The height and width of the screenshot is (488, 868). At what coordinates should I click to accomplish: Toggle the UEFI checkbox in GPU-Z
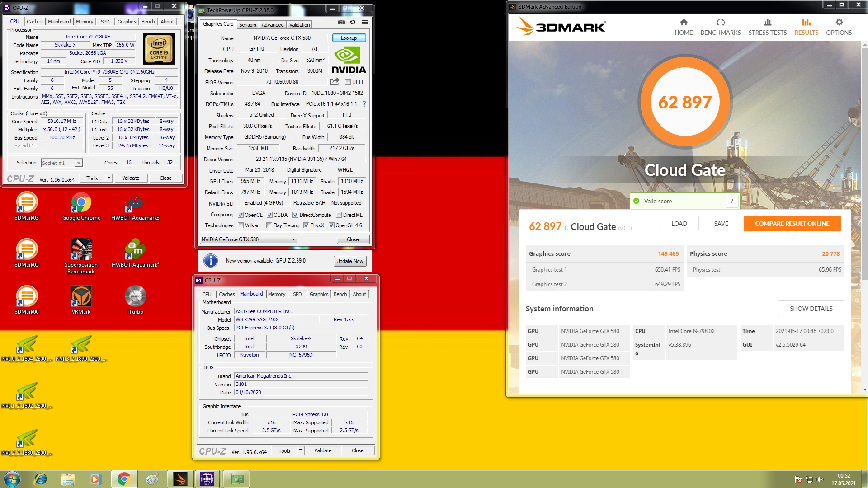point(348,82)
